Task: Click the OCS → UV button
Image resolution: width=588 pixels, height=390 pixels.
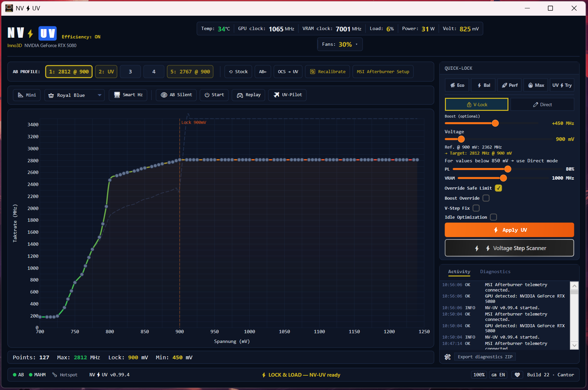Action: pyautogui.click(x=288, y=72)
